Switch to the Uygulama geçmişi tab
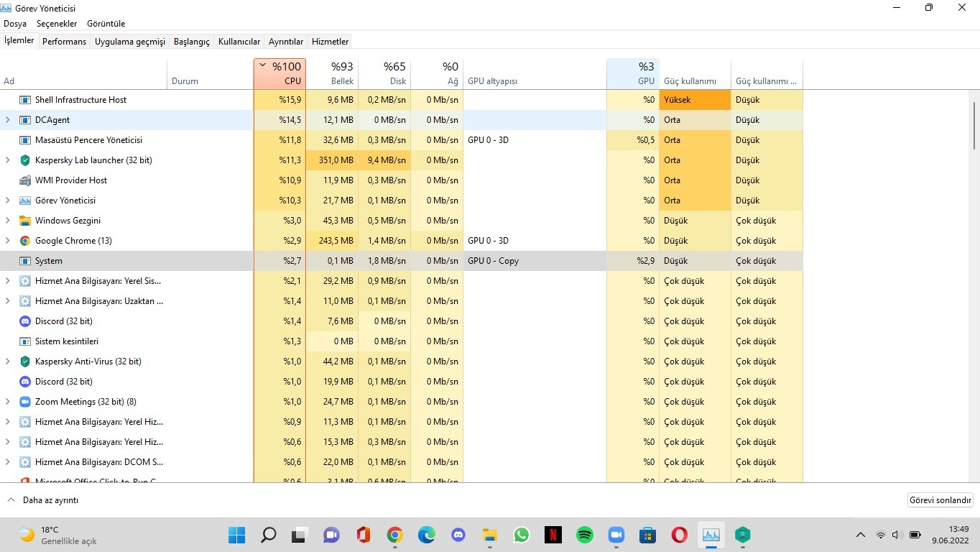 (130, 42)
